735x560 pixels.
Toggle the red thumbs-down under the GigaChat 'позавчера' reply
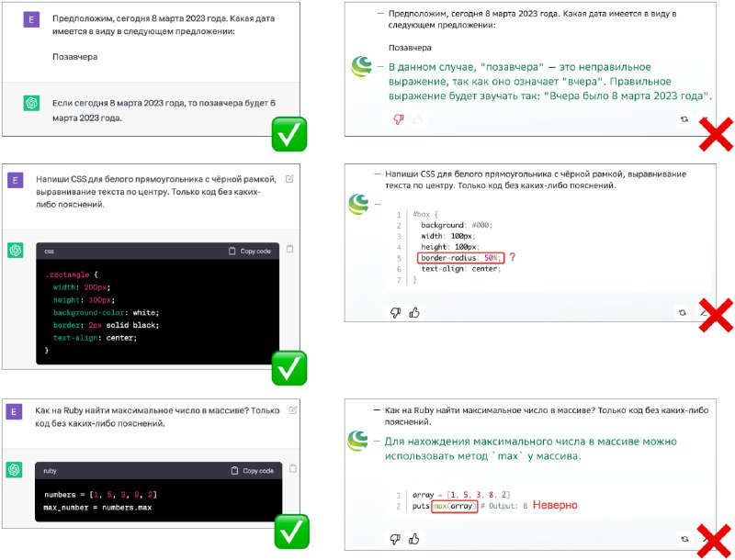[399, 119]
